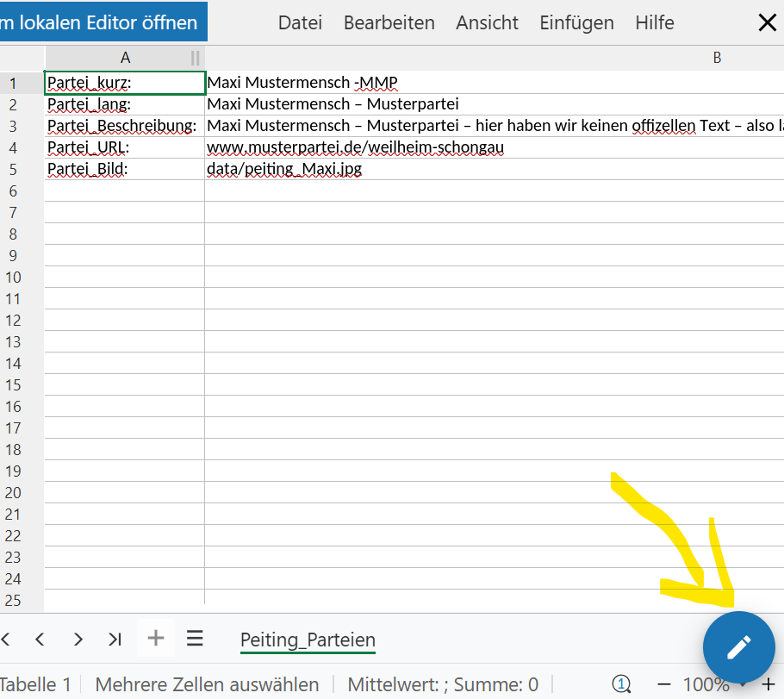784x699 pixels.
Task: Open the Mittelwert; Summe function selector
Action: (x=443, y=685)
